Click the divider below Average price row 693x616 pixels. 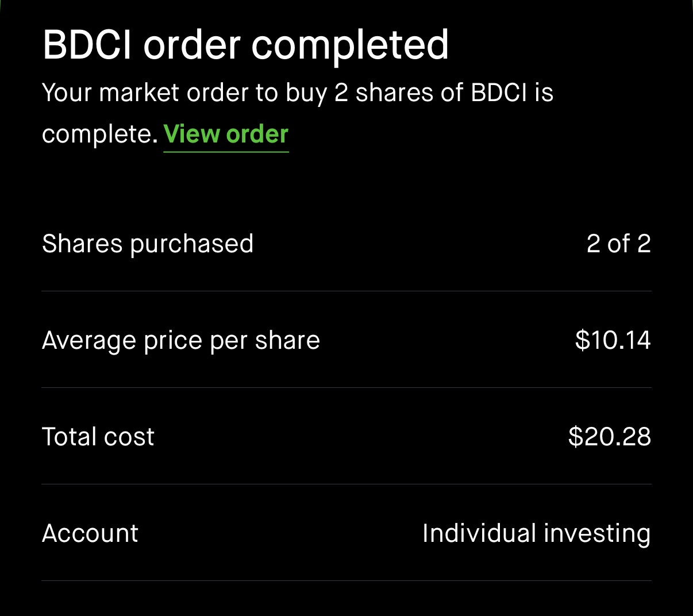346,388
